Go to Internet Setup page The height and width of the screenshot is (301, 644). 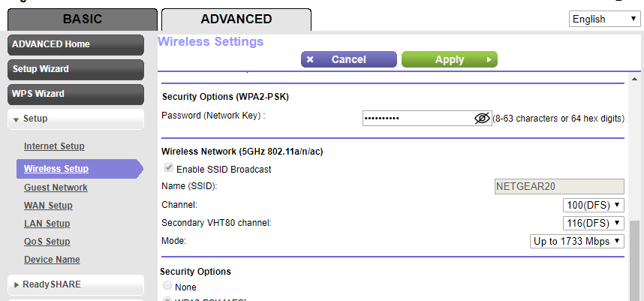tap(54, 146)
